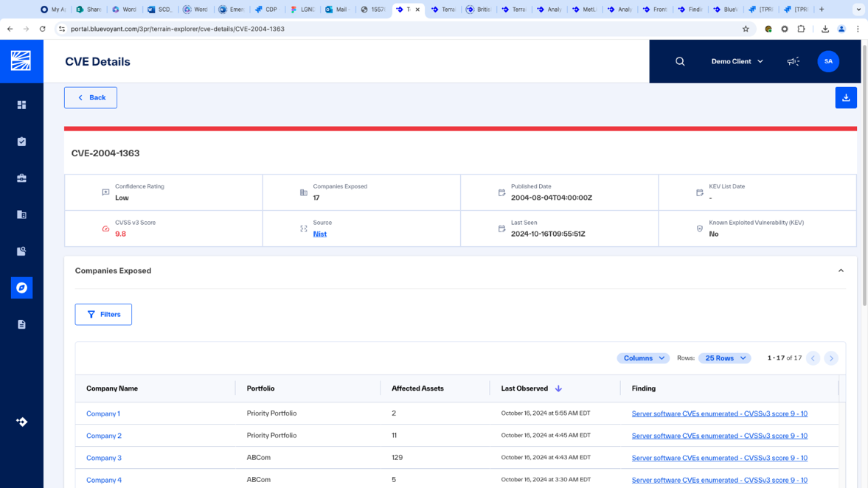Image resolution: width=868 pixels, height=488 pixels.
Task: Open the Columns dropdown
Action: (x=643, y=358)
